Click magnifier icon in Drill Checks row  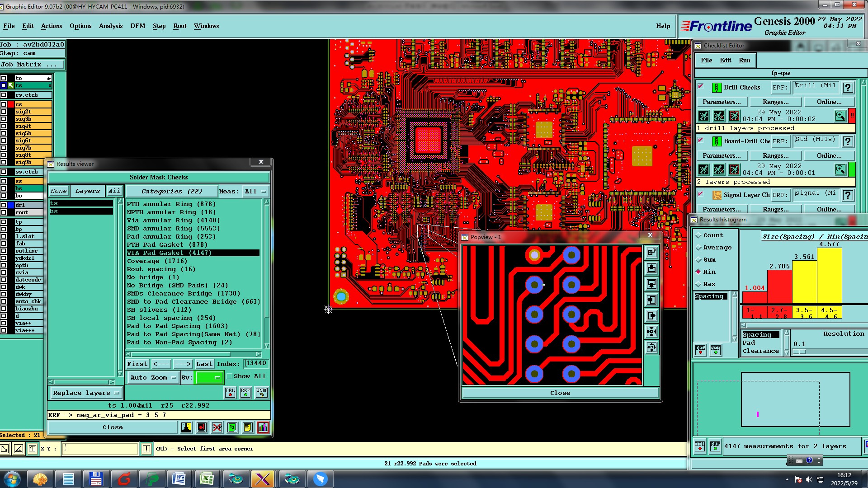pyautogui.click(x=840, y=116)
